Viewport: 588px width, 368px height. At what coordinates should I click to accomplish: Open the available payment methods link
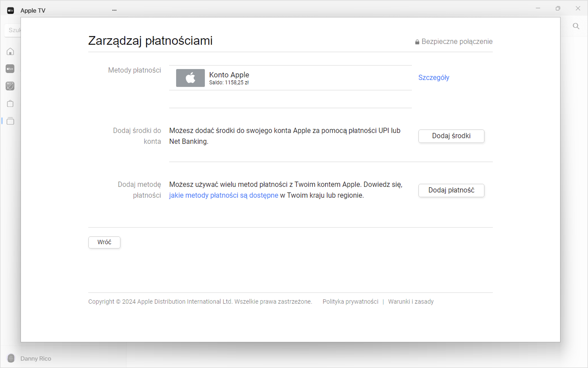pos(223,195)
